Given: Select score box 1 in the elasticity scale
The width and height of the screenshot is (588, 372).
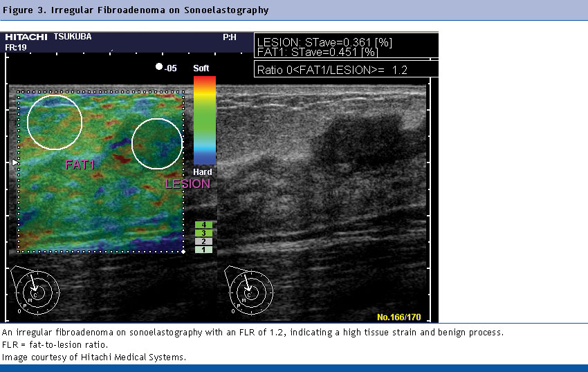Looking at the screenshot, I should tap(203, 250).
